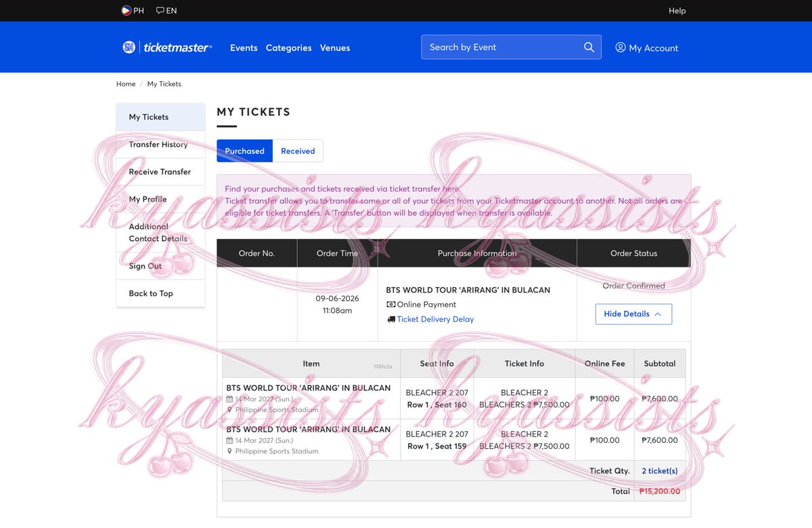The height and width of the screenshot is (528, 812).
Task: Click Row 1, Seat 159 cell
Action: point(437,440)
